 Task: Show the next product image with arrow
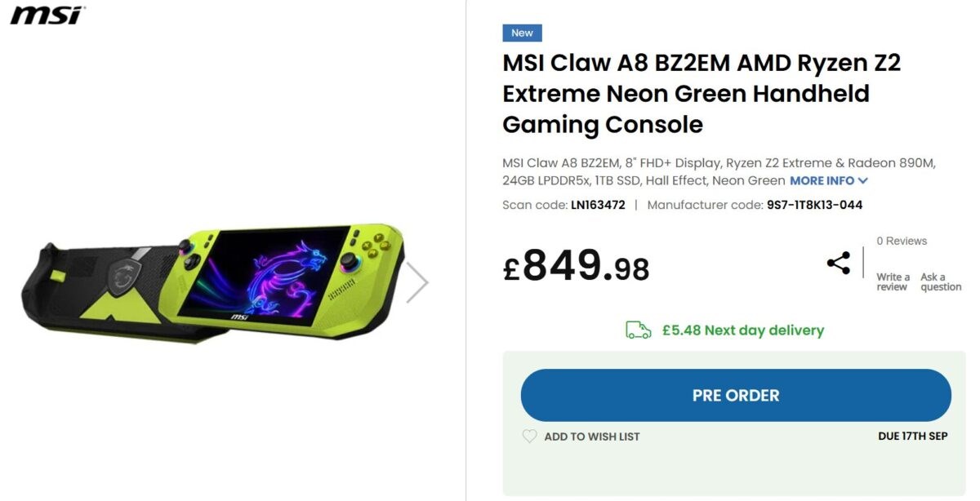[417, 282]
